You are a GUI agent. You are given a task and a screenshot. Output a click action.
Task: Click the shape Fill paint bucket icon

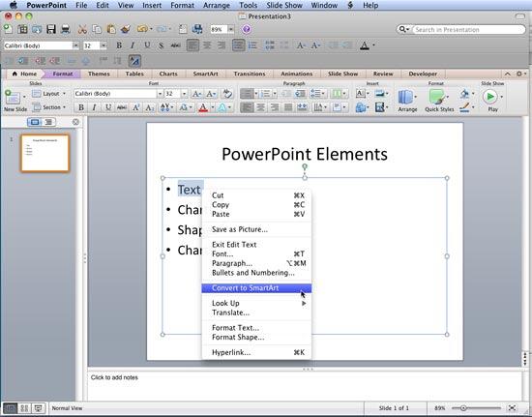tap(464, 94)
